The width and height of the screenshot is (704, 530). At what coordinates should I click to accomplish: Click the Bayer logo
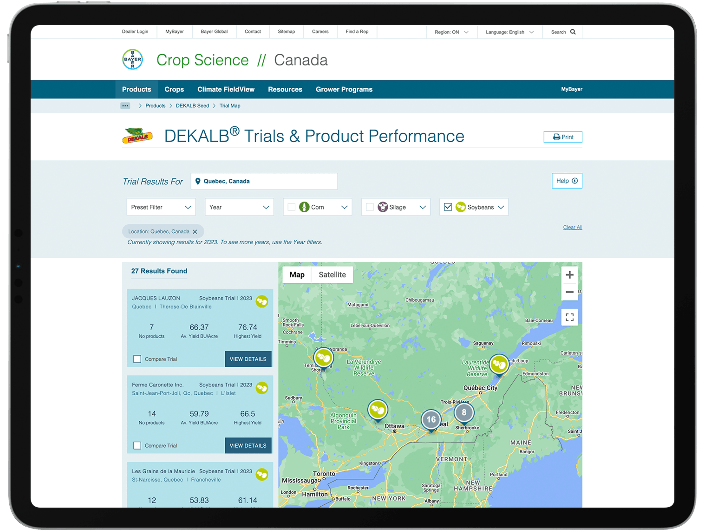(x=132, y=59)
